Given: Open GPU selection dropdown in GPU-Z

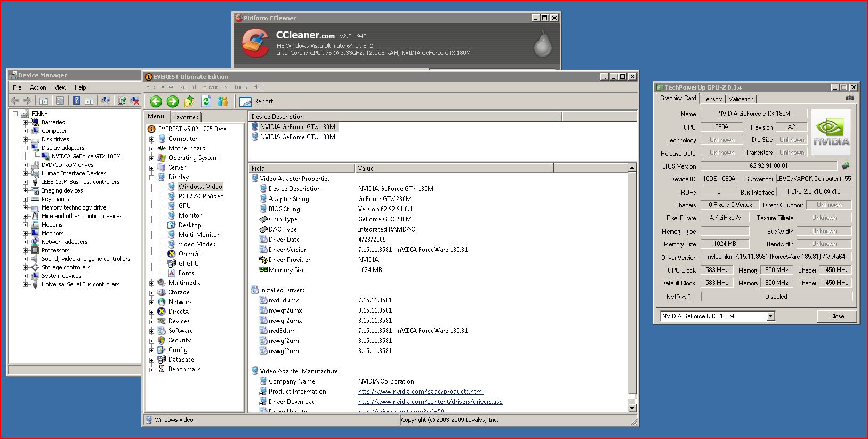Looking at the screenshot, I should pyautogui.click(x=770, y=316).
